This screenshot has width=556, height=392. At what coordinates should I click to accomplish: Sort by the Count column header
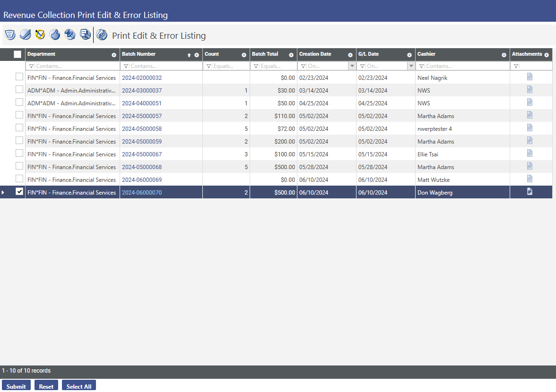pyautogui.click(x=212, y=54)
